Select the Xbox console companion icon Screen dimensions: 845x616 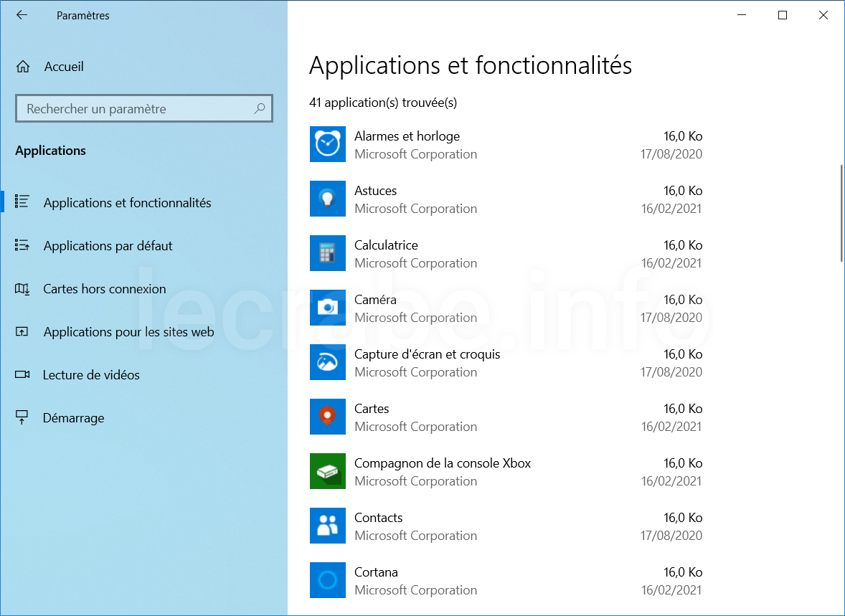pyautogui.click(x=328, y=471)
